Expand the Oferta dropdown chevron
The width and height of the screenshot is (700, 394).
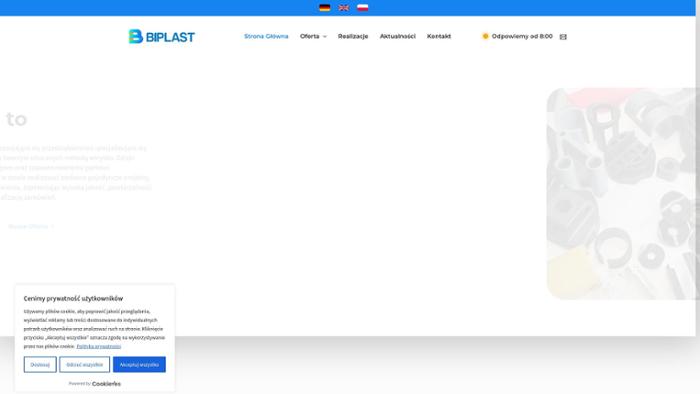coord(325,37)
